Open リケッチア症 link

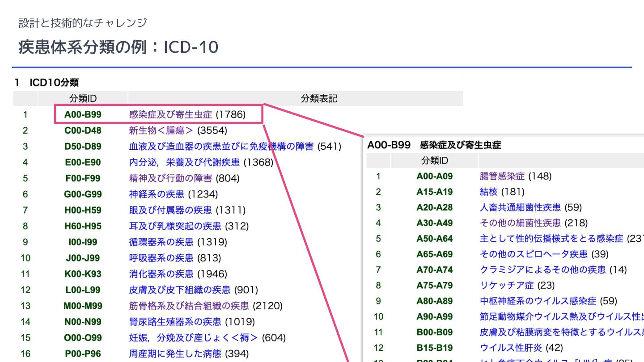[507, 285]
